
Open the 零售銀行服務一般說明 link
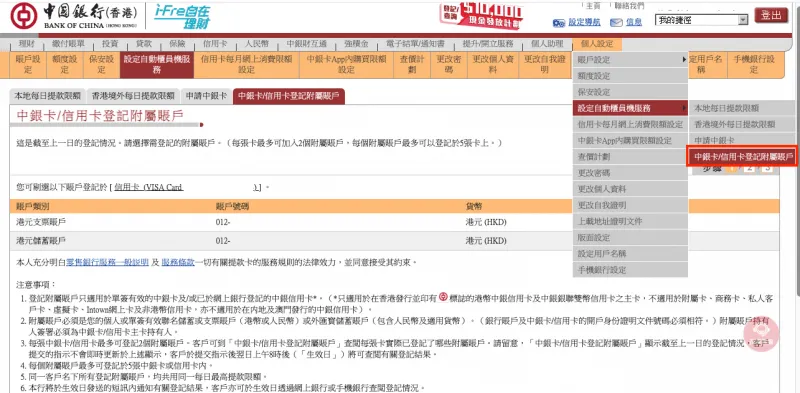[107, 262]
